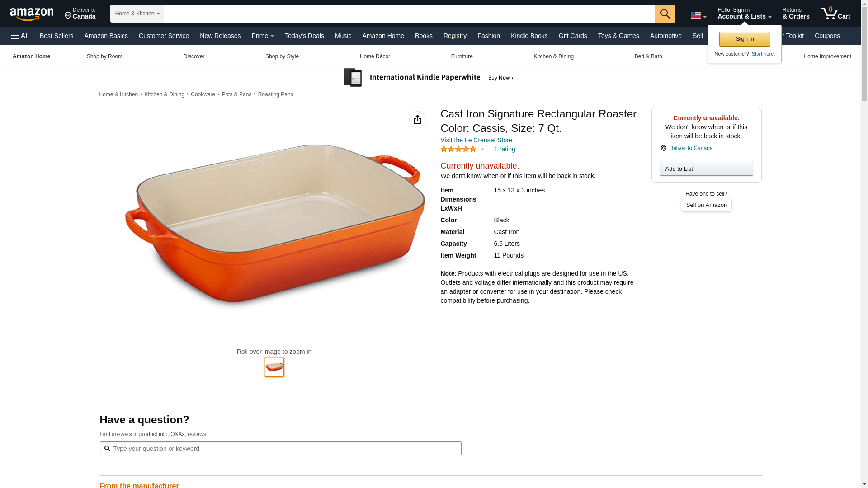Click the US flag language selector
This screenshot has width=868, height=488.
(x=698, y=15)
